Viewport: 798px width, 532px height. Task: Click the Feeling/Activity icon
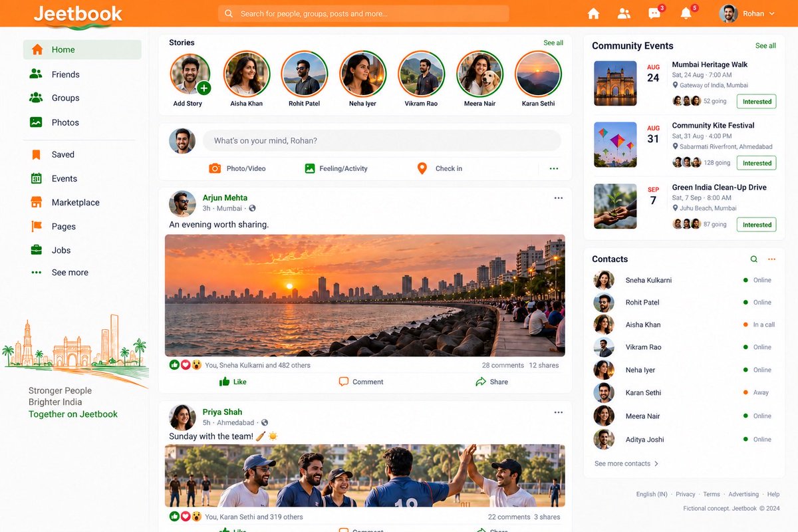pos(310,168)
